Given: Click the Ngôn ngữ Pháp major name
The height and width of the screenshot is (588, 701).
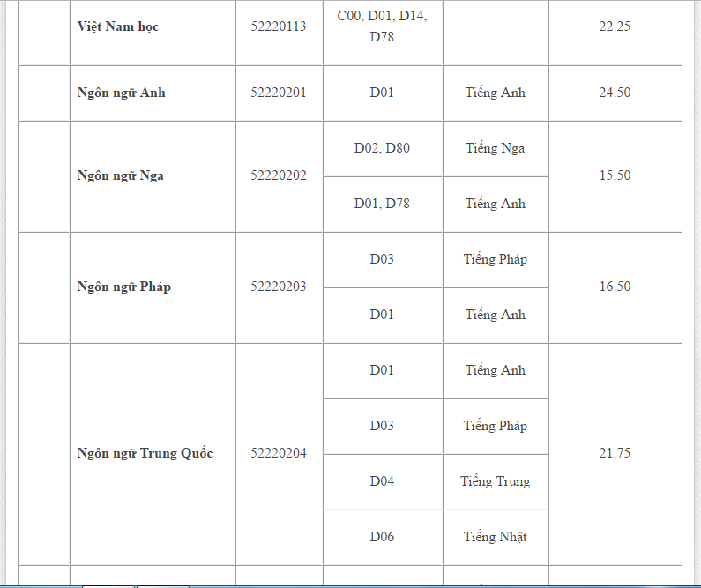Looking at the screenshot, I should point(123,287).
